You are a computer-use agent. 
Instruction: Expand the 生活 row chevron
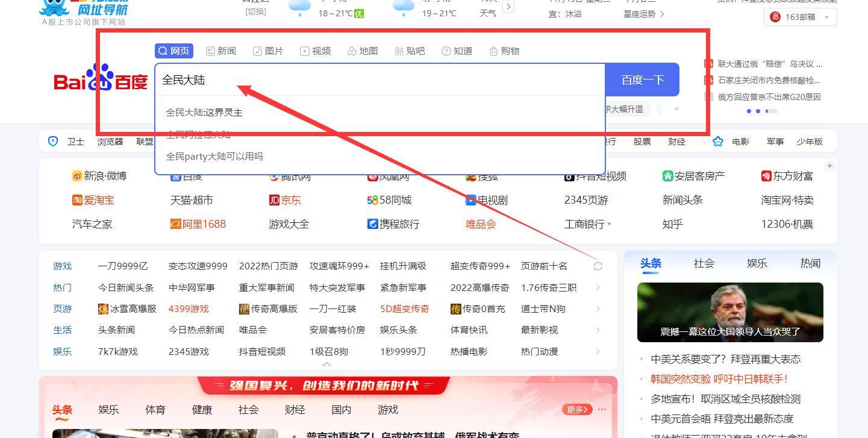pos(598,330)
